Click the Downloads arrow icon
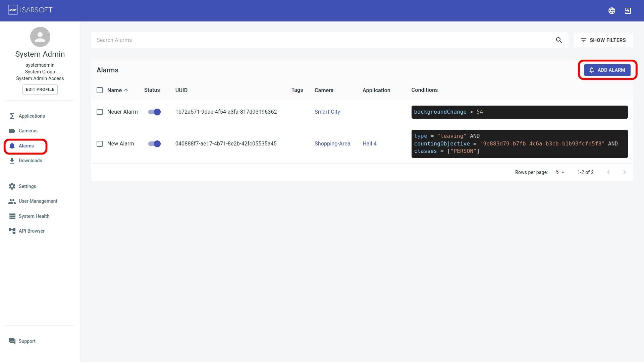 12,161
